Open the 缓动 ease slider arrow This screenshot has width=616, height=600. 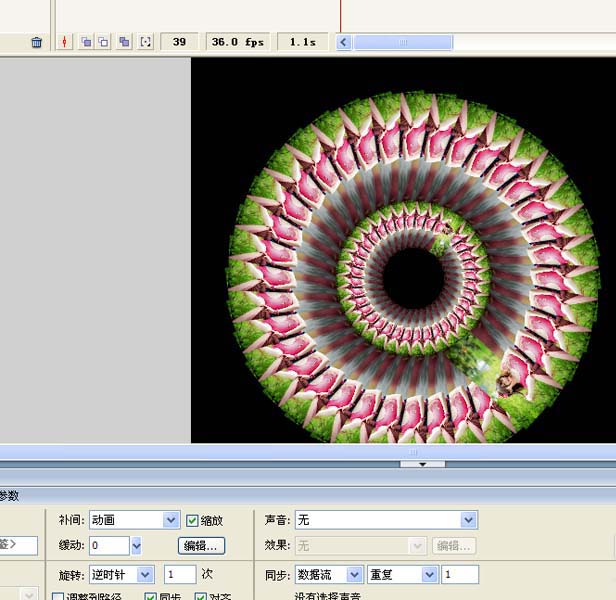click(136, 545)
